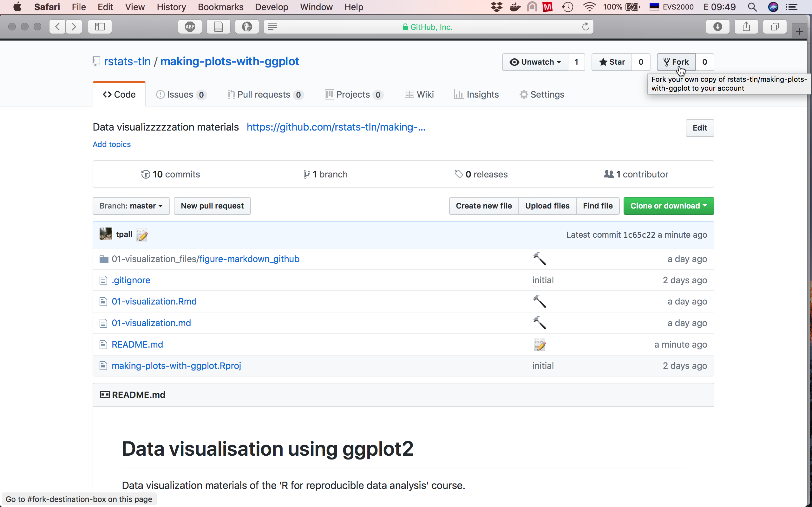812x507 pixels.
Task: Click the Safari address bar field
Action: 428,27
